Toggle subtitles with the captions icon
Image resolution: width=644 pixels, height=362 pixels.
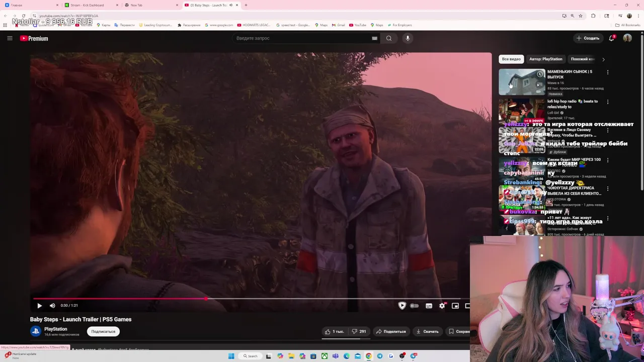point(429,306)
